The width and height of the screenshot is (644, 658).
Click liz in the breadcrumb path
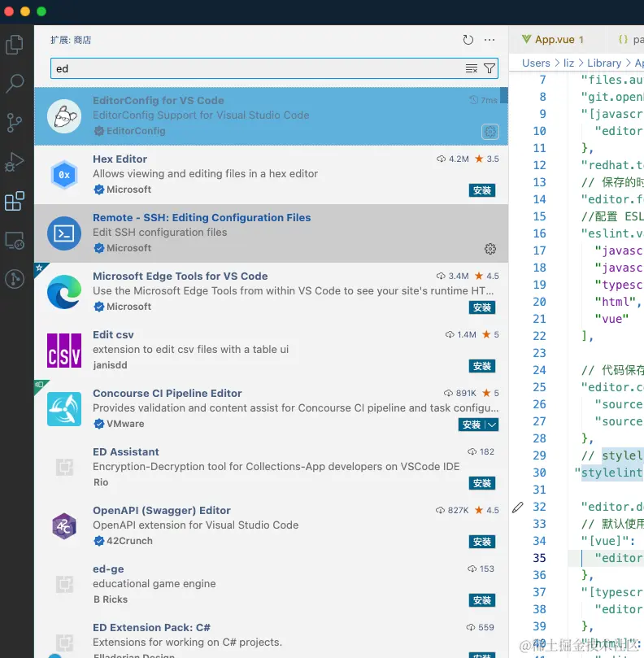coord(568,63)
